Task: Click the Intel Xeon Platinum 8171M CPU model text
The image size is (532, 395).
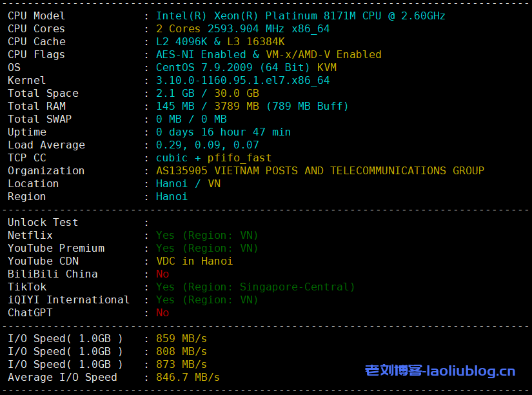Action: tap(300, 15)
